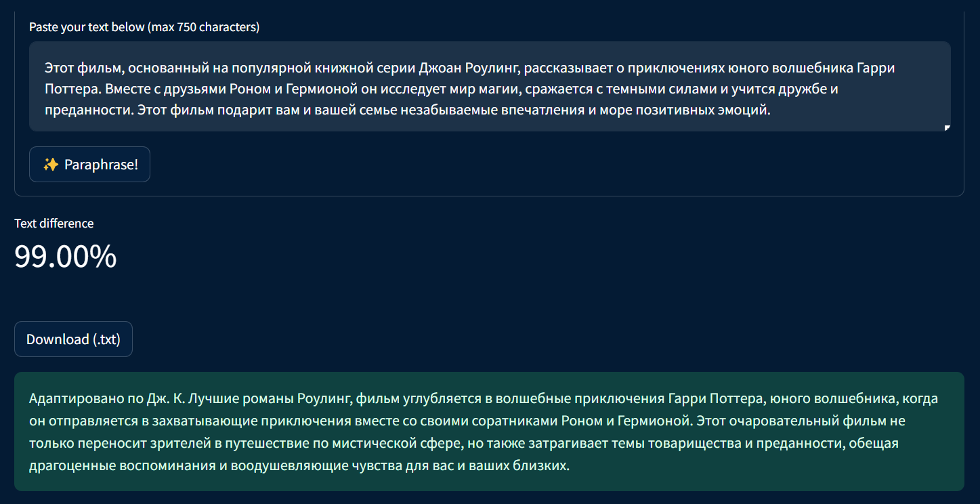Click the sparkle icon on the Paraphrase button
Image resolution: width=980 pixels, height=504 pixels.
51,164
